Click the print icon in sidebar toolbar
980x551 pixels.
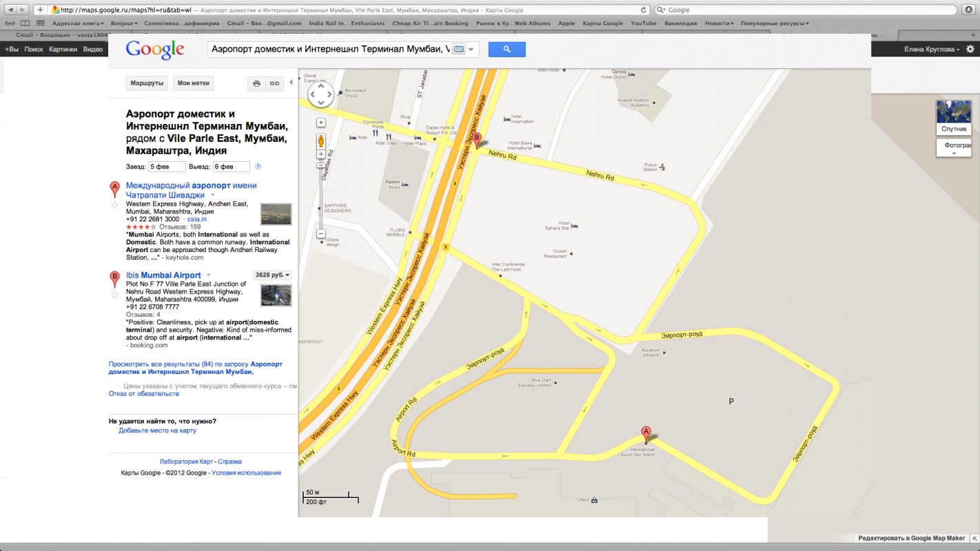point(256,83)
